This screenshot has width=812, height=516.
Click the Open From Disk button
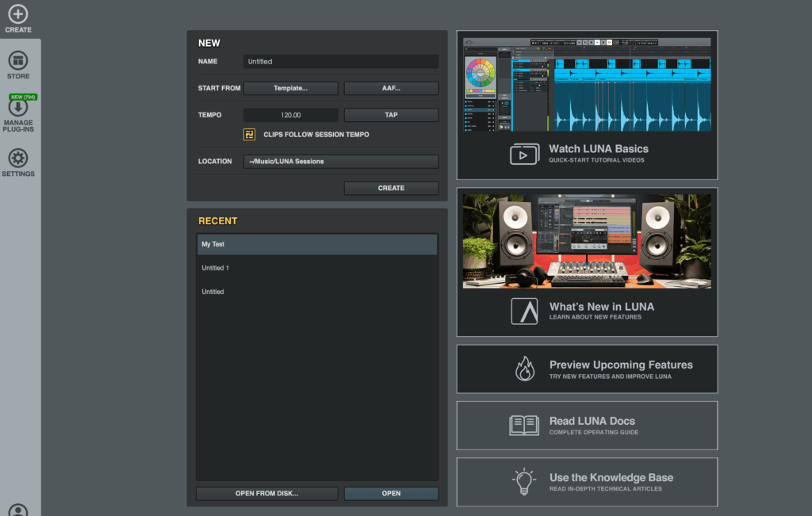click(x=266, y=493)
